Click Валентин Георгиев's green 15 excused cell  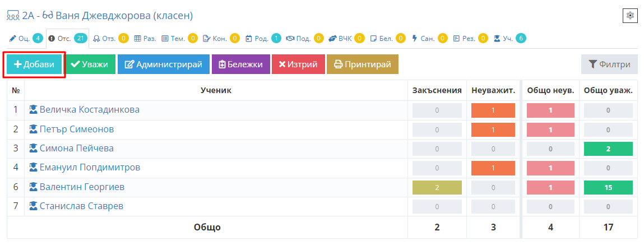(608, 187)
